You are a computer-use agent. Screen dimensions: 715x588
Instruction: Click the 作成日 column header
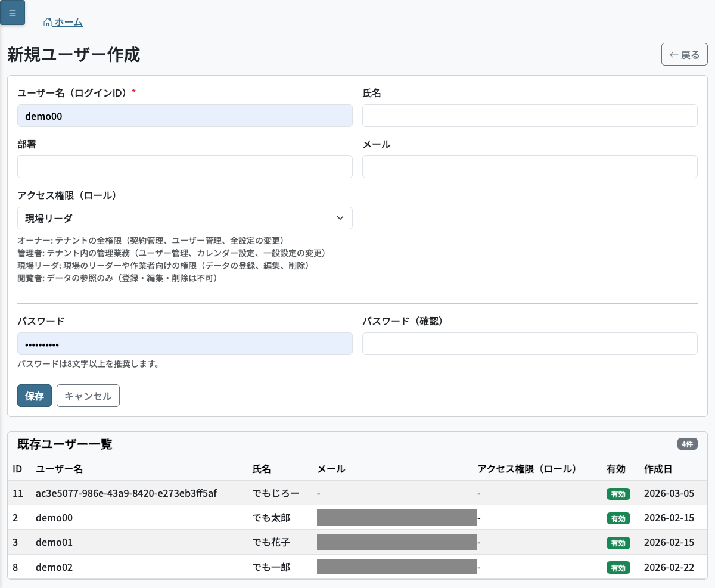point(658,469)
